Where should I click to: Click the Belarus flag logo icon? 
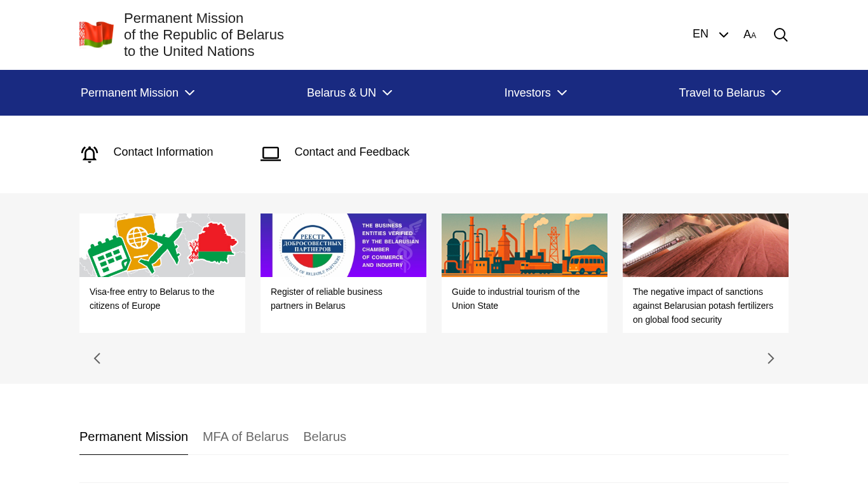click(x=97, y=34)
